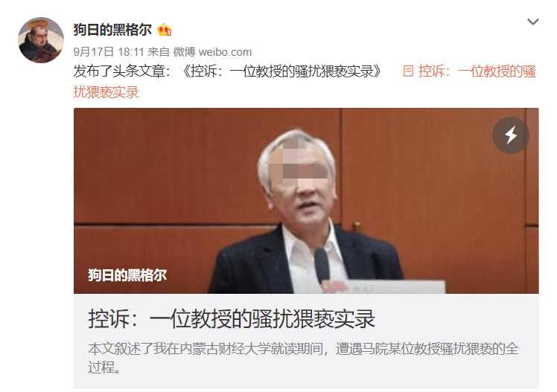Click the 狗日的黑格尔 watermark on cover image

click(x=127, y=275)
